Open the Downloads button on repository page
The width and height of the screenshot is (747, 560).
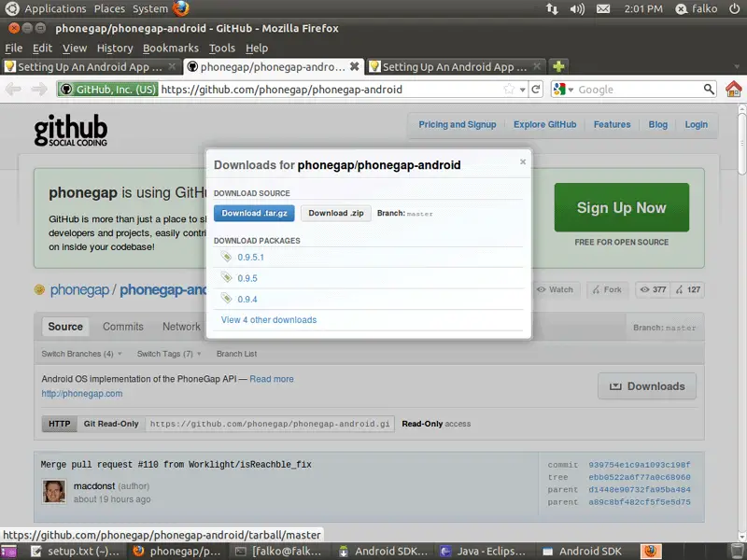point(647,386)
